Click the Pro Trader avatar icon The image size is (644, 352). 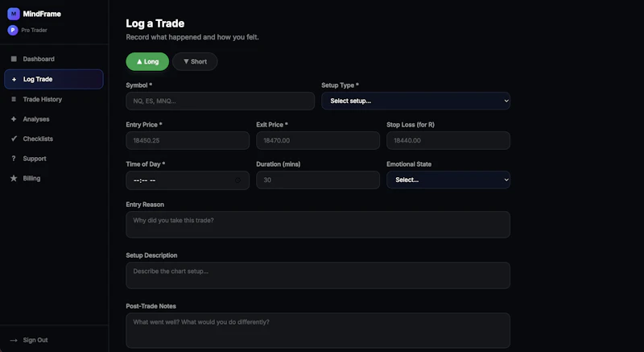(x=13, y=30)
